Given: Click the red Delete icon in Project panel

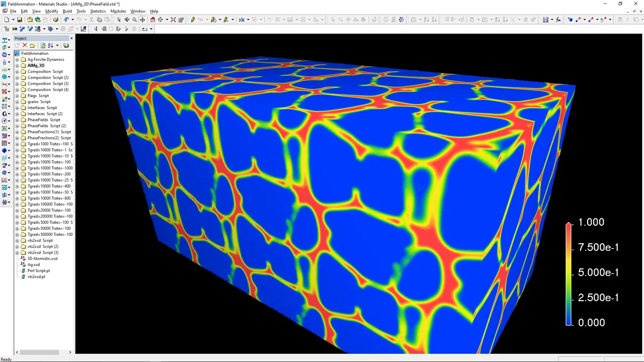Looking at the screenshot, I should (x=25, y=45).
